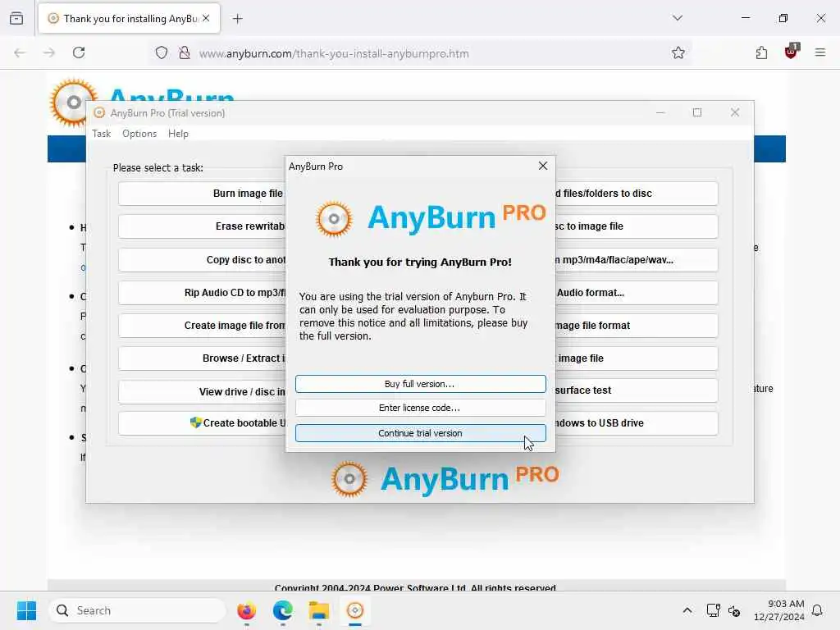Screen dimensions: 840x630
Task: Show hidden system tray icons
Action: tap(687, 610)
